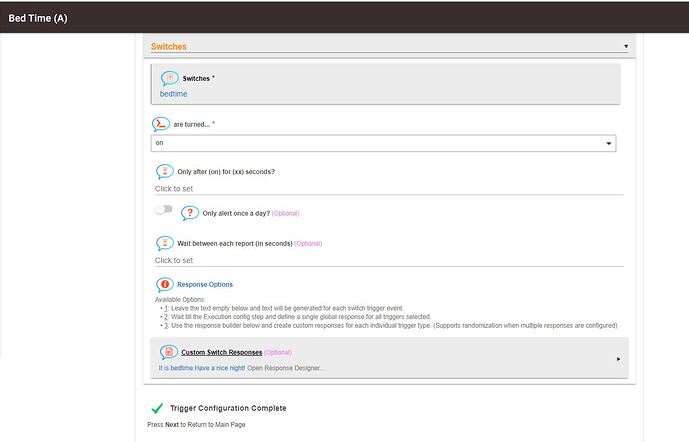Click Custom Switch Responses underlined link
689x442 pixels.
click(221, 352)
